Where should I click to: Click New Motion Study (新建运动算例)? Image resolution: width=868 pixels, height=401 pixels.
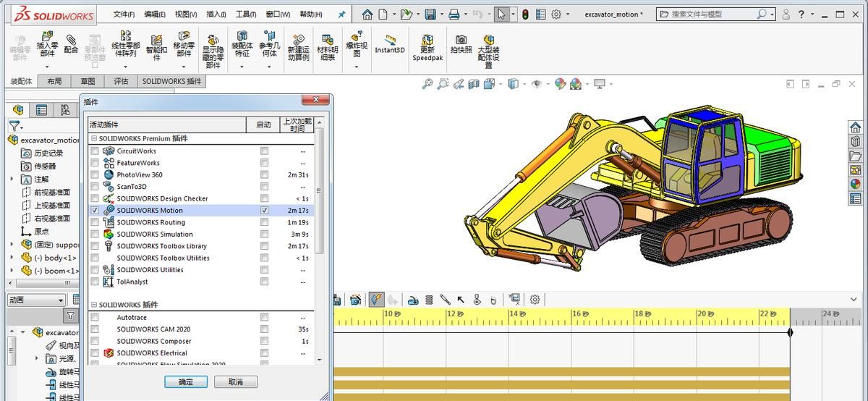[298, 47]
